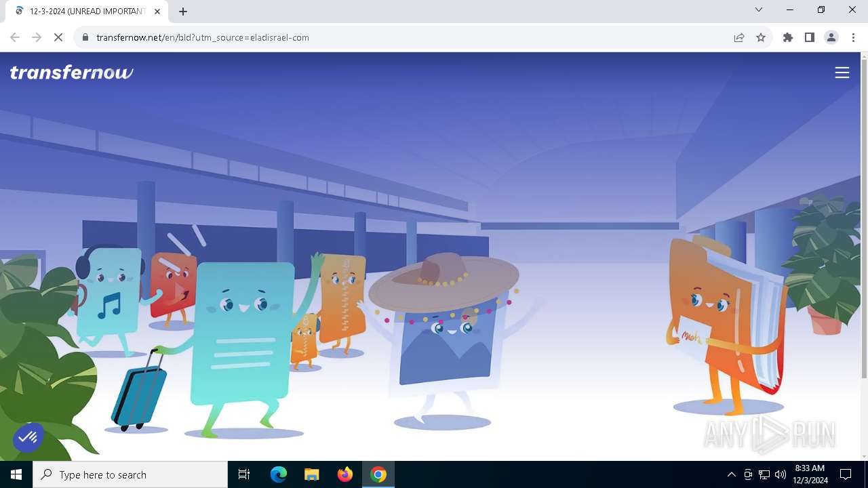The height and width of the screenshot is (488, 868).
Task: Select the address bar URL
Action: [203, 37]
